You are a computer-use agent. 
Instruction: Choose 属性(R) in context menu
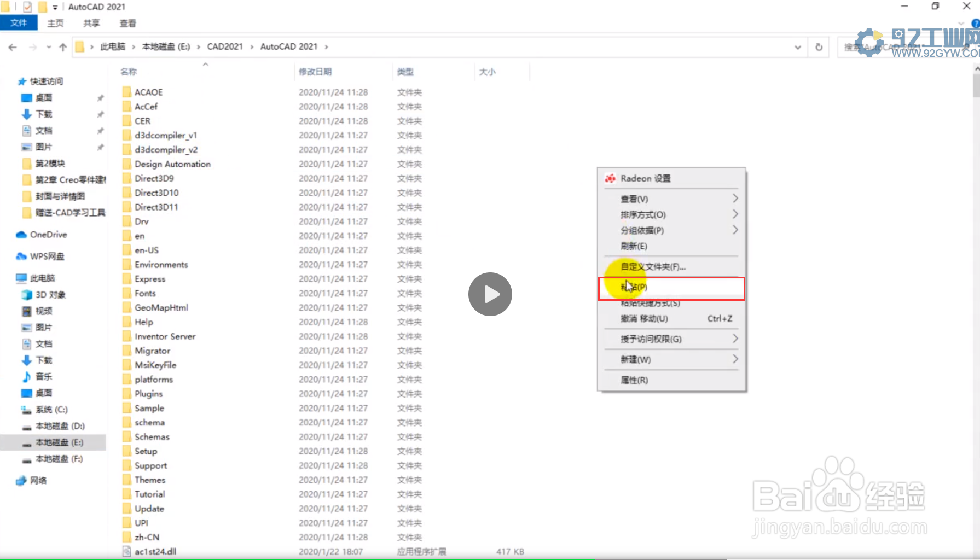(672, 380)
